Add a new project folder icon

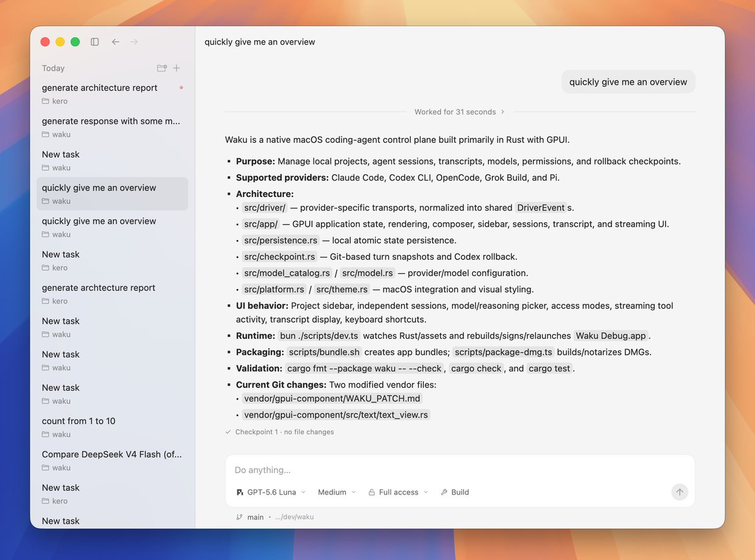[x=162, y=69]
